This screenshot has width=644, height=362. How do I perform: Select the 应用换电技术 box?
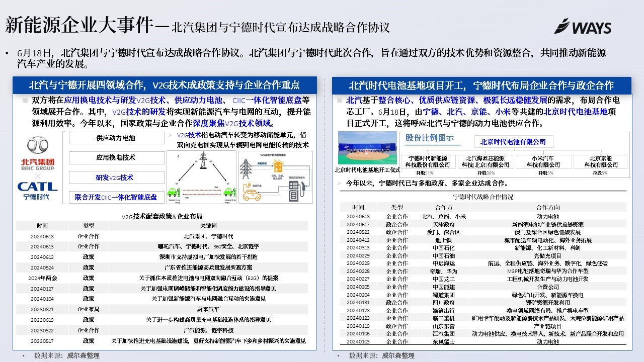coord(116,157)
